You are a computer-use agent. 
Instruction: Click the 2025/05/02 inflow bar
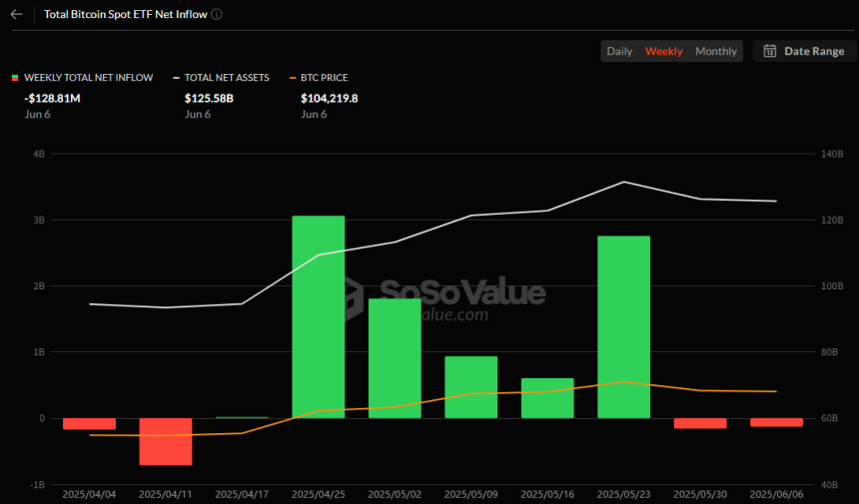click(x=395, y=358)
